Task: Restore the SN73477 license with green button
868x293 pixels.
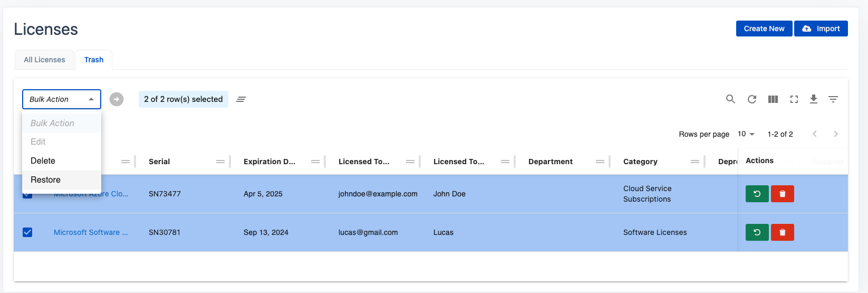Action: pos(757,194)
